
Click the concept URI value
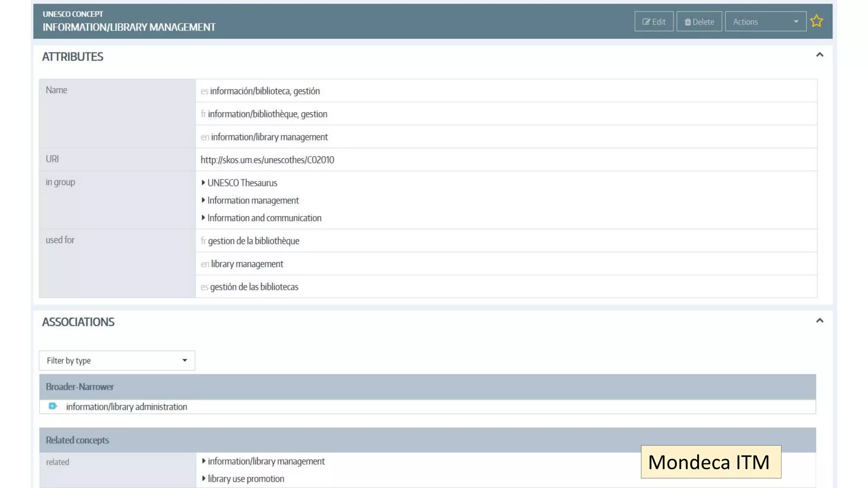coord(267,160)
